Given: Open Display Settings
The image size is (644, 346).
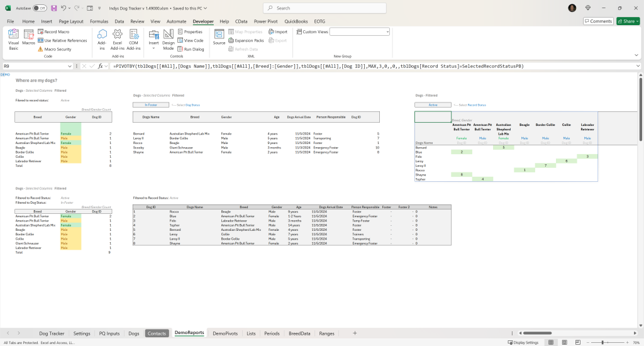Looking at the screenshot, I should (523, 342).
